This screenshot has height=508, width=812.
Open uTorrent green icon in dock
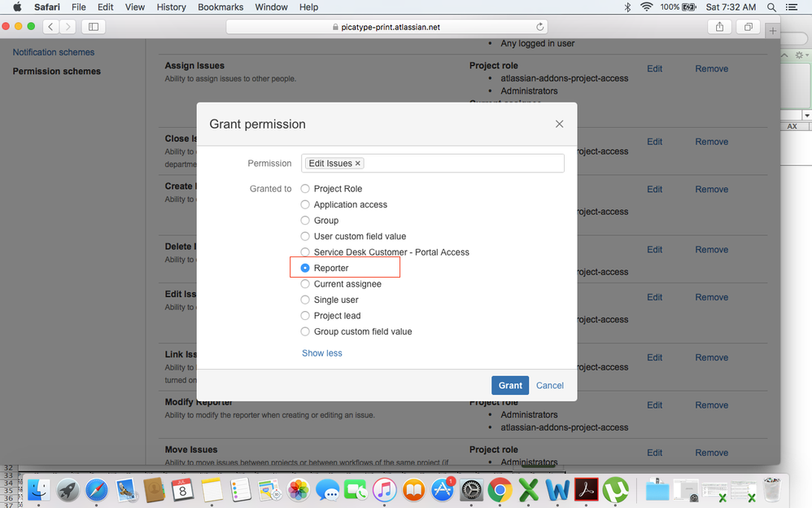615,490
